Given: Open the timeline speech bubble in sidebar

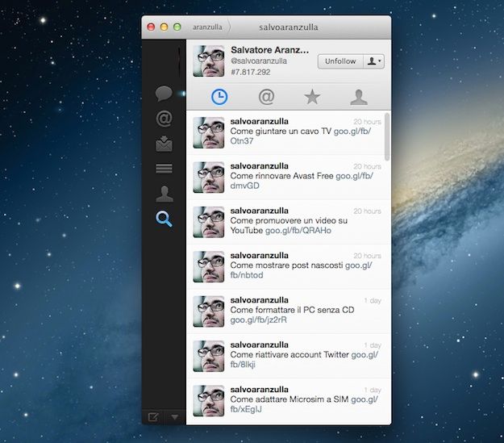Looking at the screenshot, I should click(x=164, y=94).
